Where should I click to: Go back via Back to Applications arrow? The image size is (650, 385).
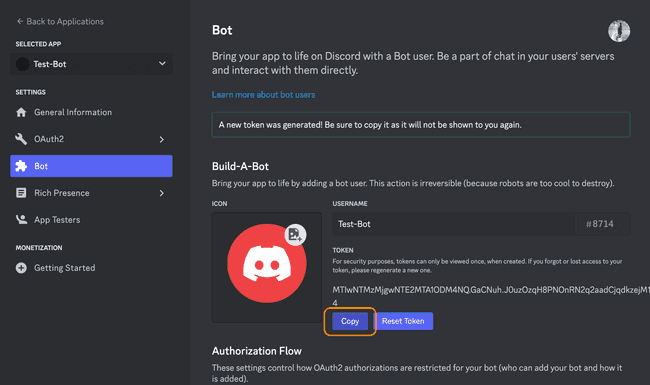click(19, 21)
